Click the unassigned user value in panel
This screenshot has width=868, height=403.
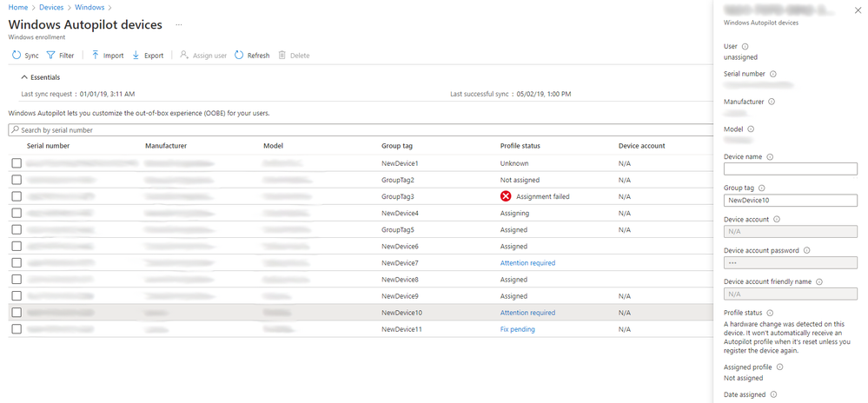tap(740, 57)
